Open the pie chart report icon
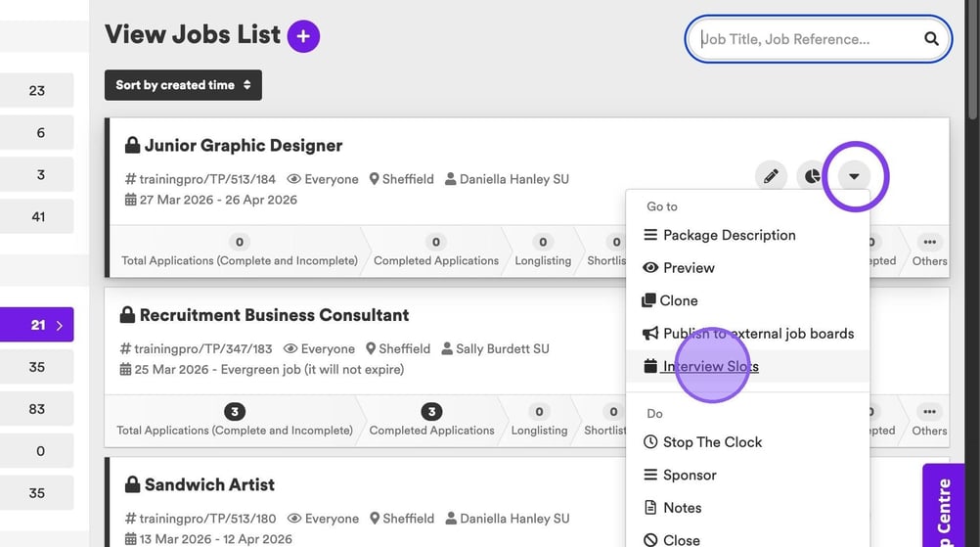This screenshot has width=980, height=547. (812, 177)
